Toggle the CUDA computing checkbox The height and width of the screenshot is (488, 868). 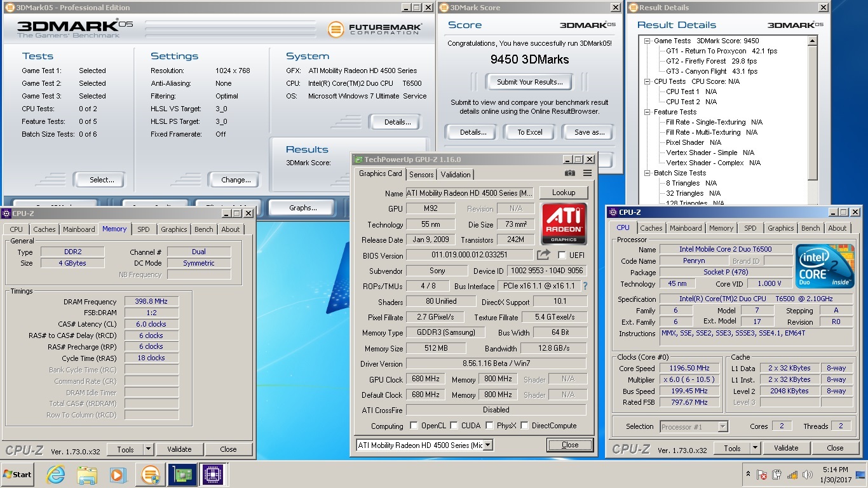454,426
